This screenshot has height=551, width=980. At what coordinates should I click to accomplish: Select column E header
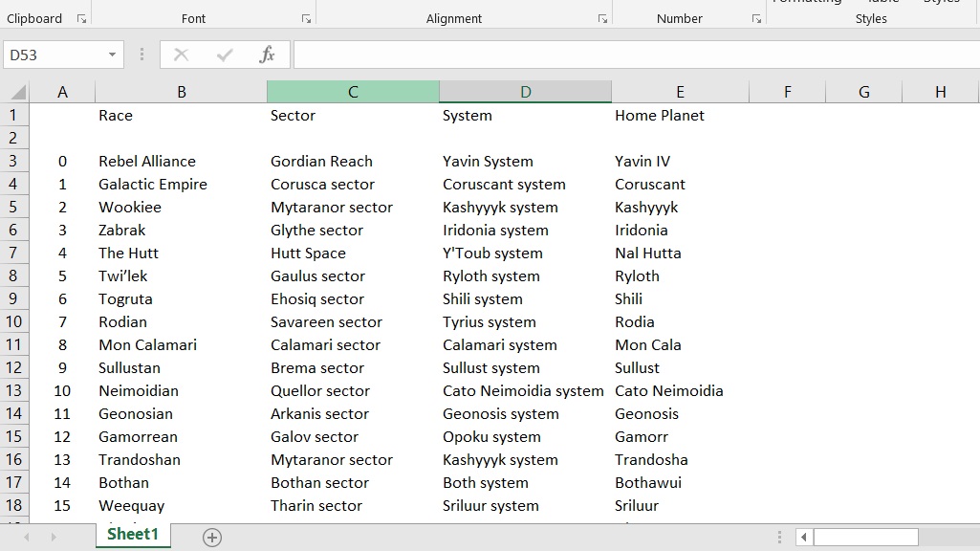(680, 92)
